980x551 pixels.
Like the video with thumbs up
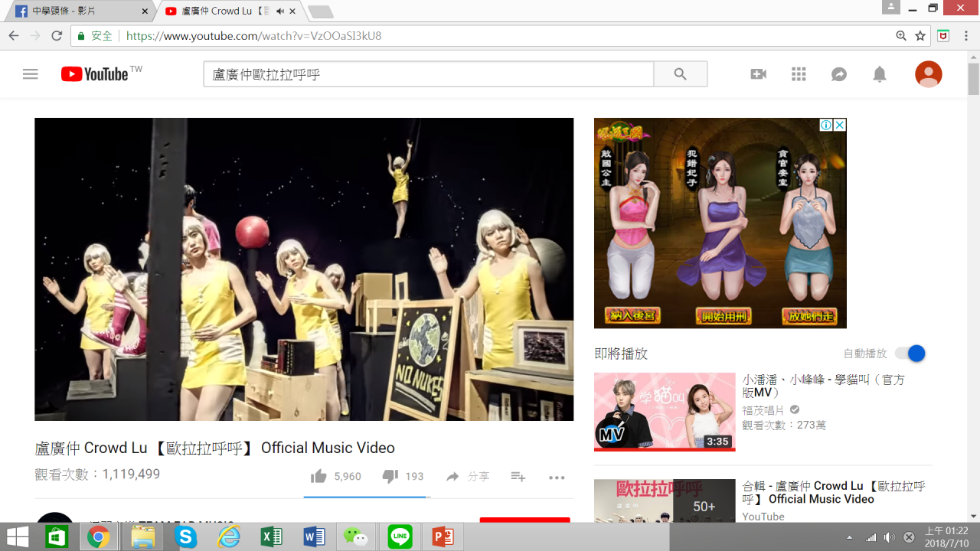[x=318, y=476]
